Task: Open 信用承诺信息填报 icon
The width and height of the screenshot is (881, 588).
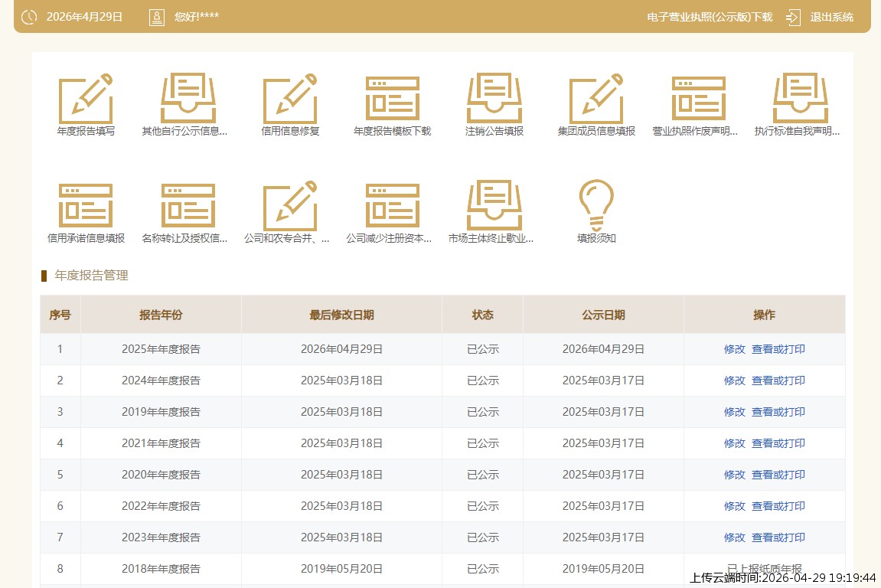Action: [86, 206]
